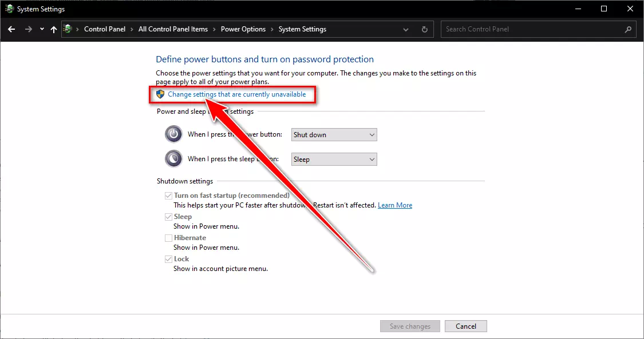Image resolution: width=644 pixels, height=339 pixels.
Task: Click the forward navigation arrow
Action: [29, 30]
